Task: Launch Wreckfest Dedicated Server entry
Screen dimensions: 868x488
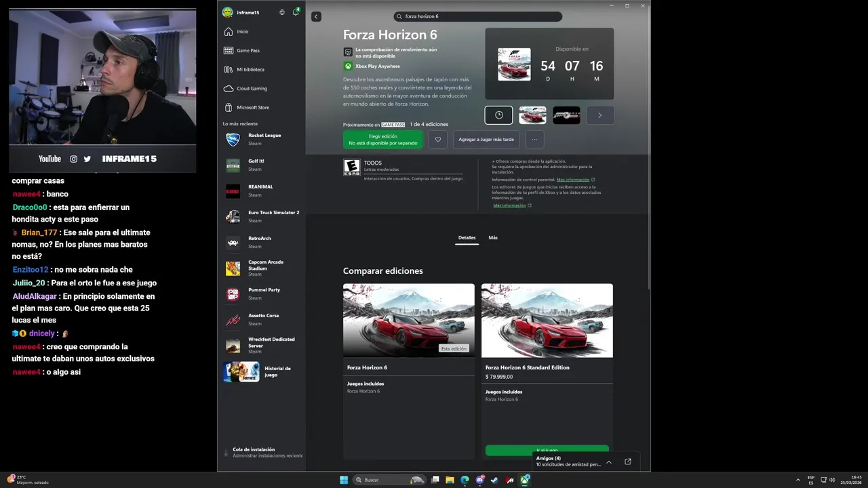Action: coord(261,346)
